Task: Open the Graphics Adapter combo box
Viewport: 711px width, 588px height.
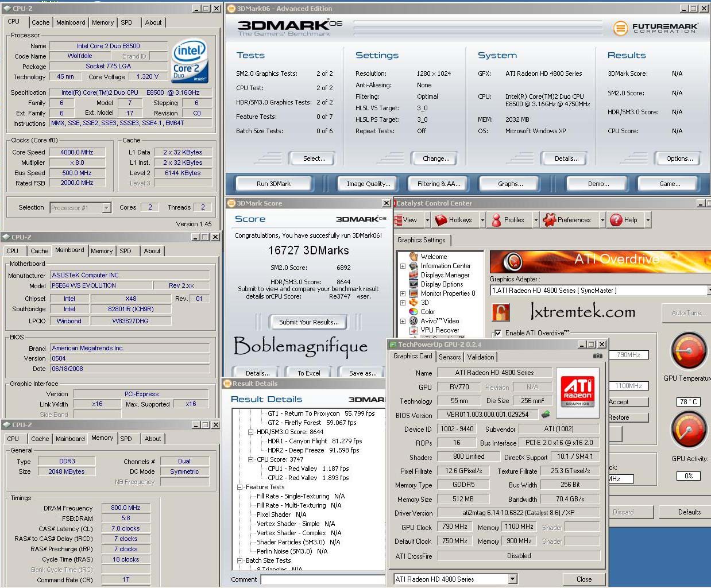Action: tap(600, 291)
